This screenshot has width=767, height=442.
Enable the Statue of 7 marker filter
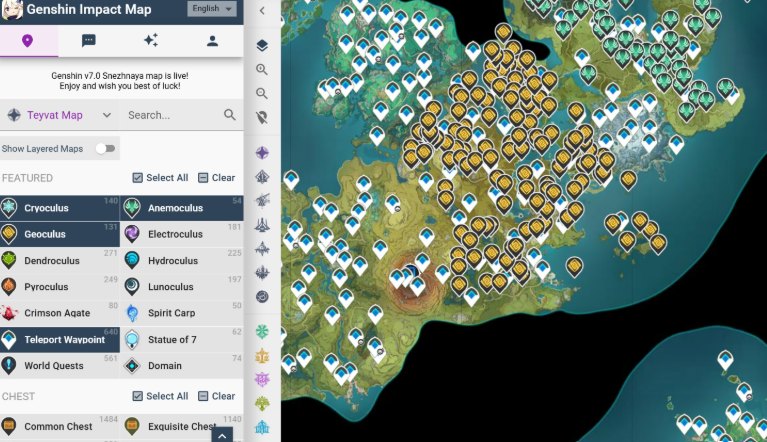coord(182,339)
